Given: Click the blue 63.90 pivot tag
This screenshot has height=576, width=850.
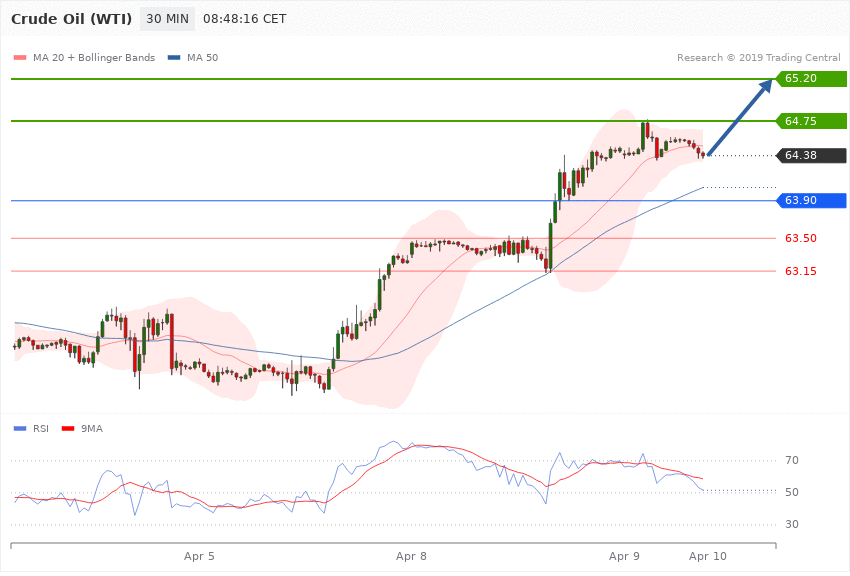Looking at the screenshot, I should tap(811, 200).
